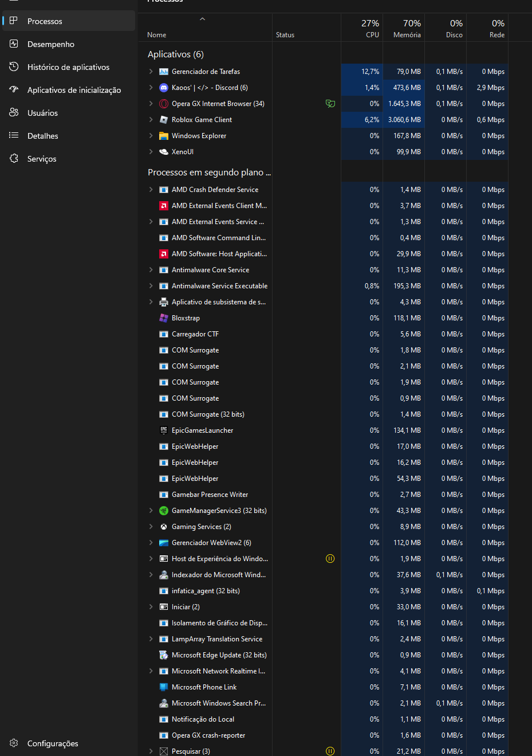Select the COM Surrogate (32 bits) process

click(x=323, y=414)
